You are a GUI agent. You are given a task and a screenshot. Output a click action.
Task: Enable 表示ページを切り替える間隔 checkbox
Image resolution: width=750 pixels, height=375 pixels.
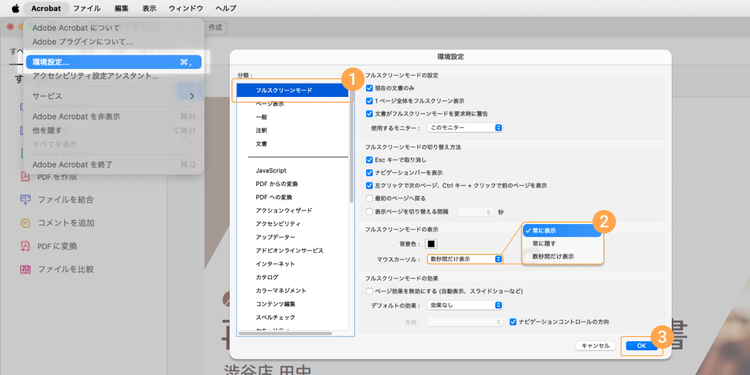point(369,211)
